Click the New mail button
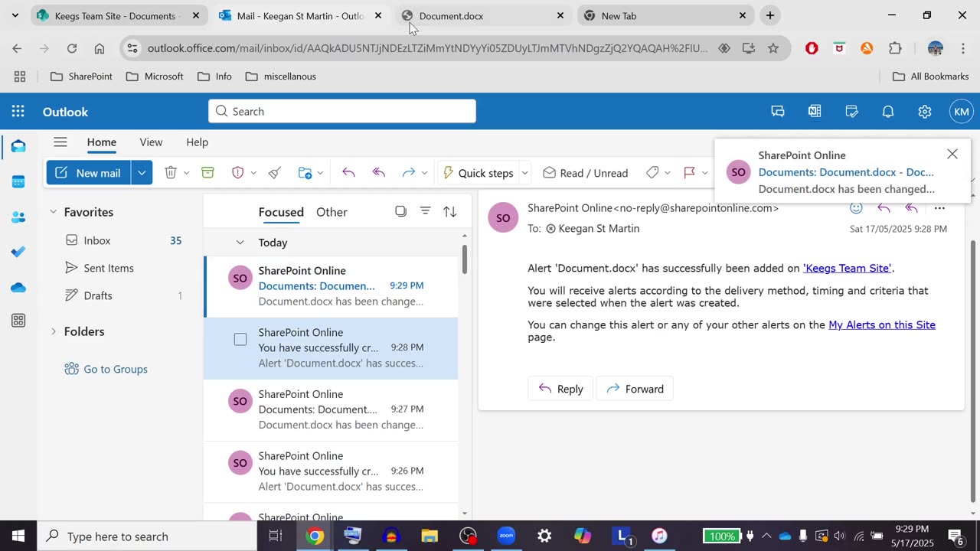Image resolution: width=980 pixels, height=551 pixels. [89, 173]
